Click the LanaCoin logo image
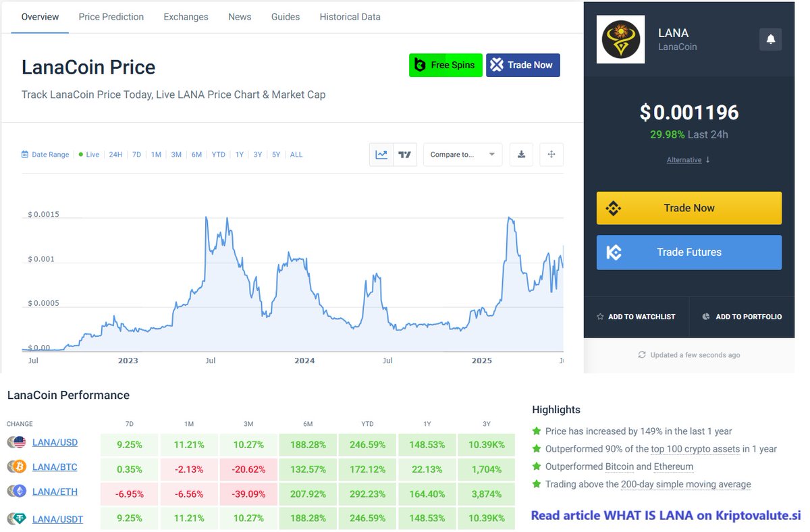This screenshot has width=810, height=532. (x=620, y=39)
